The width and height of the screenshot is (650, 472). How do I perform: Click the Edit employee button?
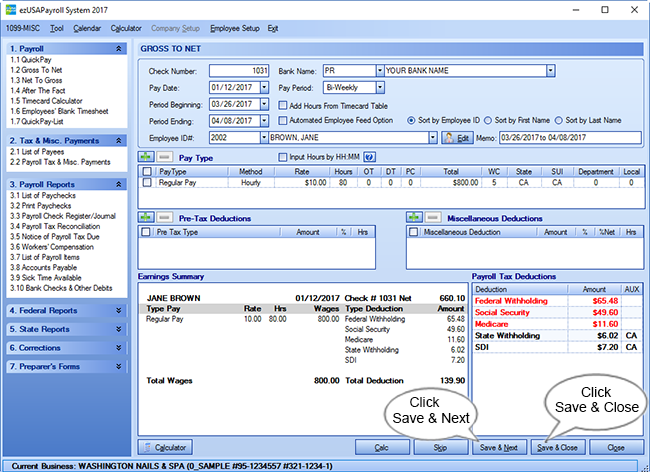pyautogui.click(x=456, y=137)
